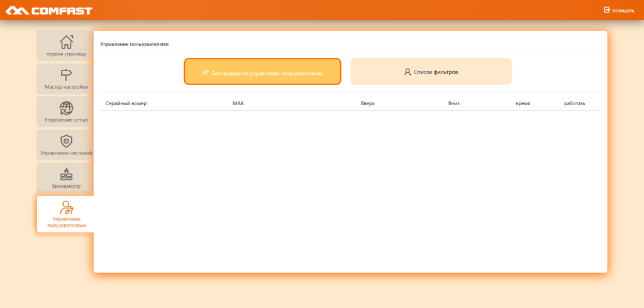The width and height of the screenshot is (644, 308).
Task: Click the person icon beside Список фильтров
Action: 408,72
